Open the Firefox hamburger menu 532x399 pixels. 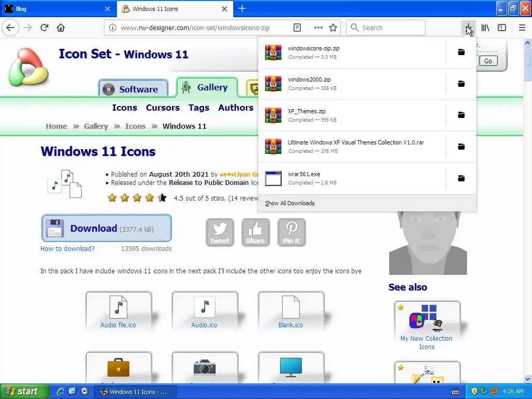tap(522, 28)
